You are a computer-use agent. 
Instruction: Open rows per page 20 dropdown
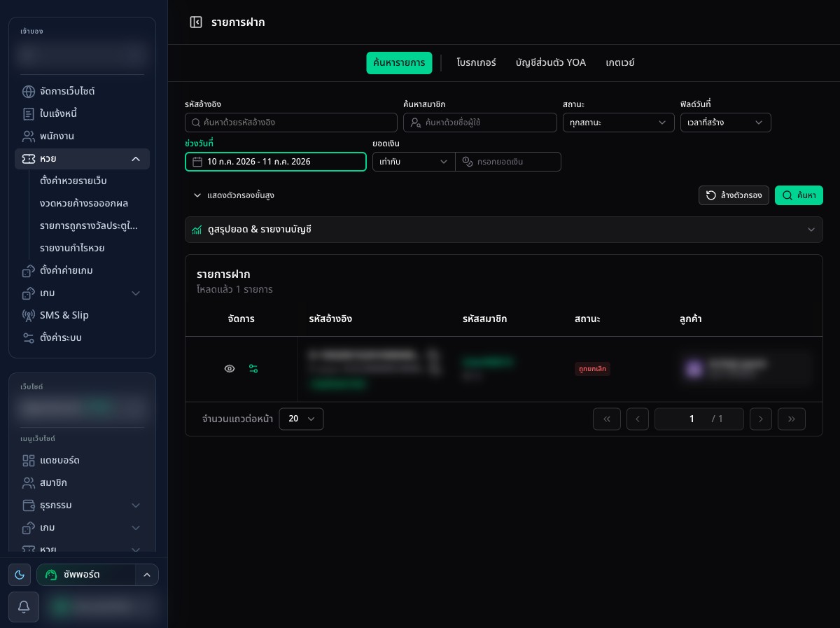(x=301, y=419)
